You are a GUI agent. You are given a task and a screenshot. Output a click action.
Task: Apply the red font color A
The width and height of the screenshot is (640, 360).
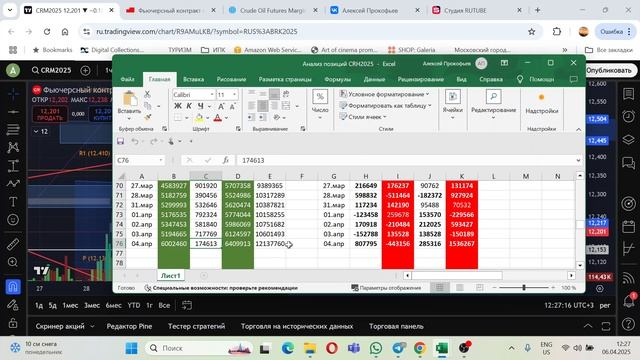[x=218, y=118]
